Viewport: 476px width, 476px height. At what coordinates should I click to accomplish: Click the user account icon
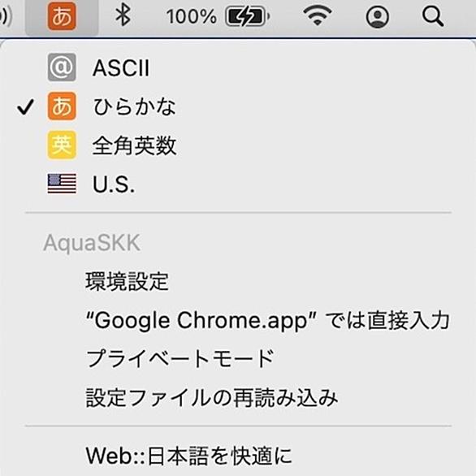pos(378,16)
